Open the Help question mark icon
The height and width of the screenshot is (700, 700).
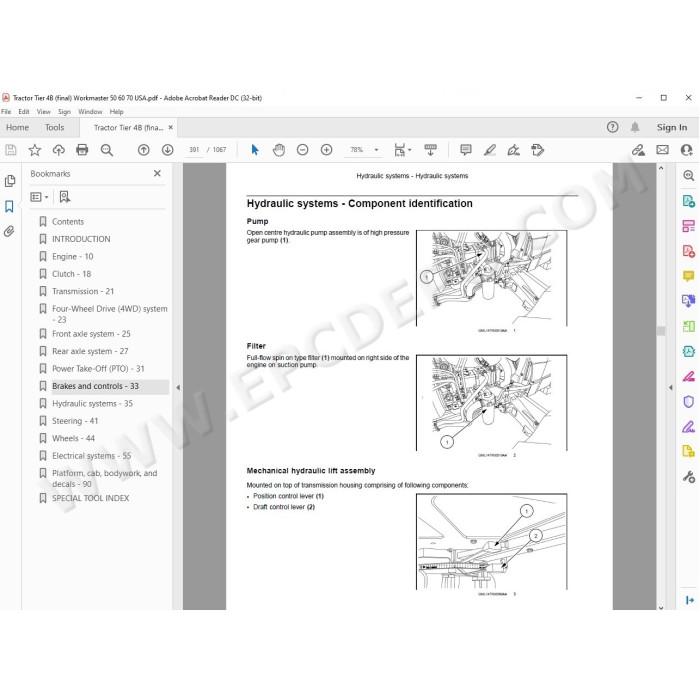tap(612, 127)
